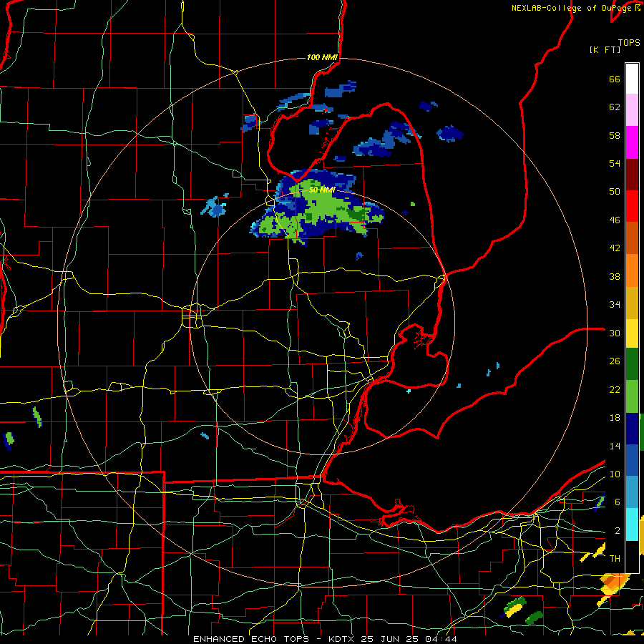
Task: Pick the cyan legend swatch near 2
Action: coord(632,525)
